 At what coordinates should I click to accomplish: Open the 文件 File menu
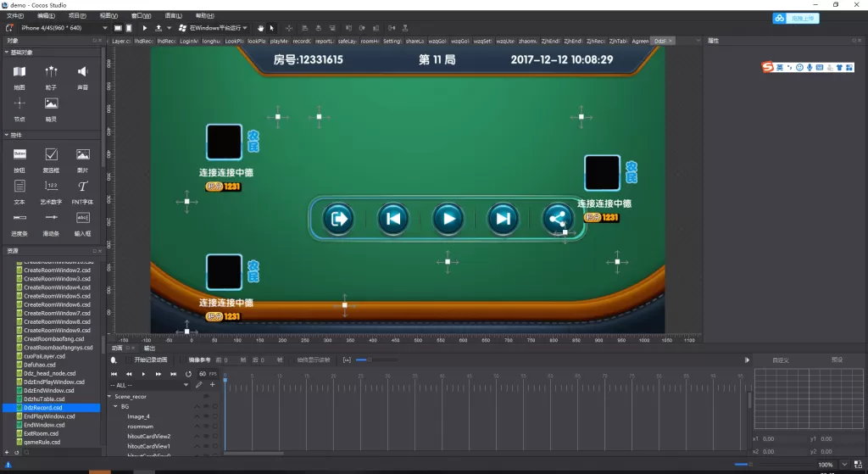[14, 15]
